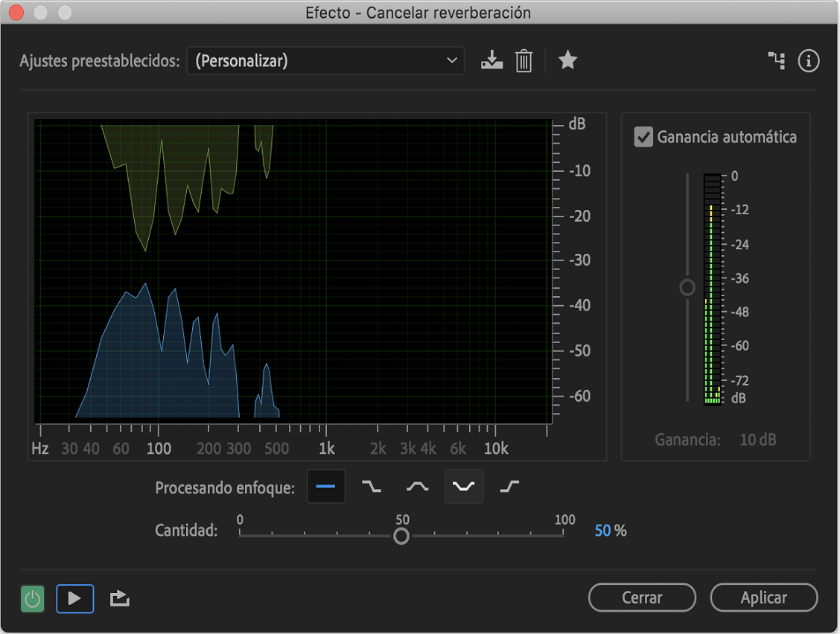Open channel map editor icon
Viewport: 840px width, 634px height.
(x=776, y=60)
